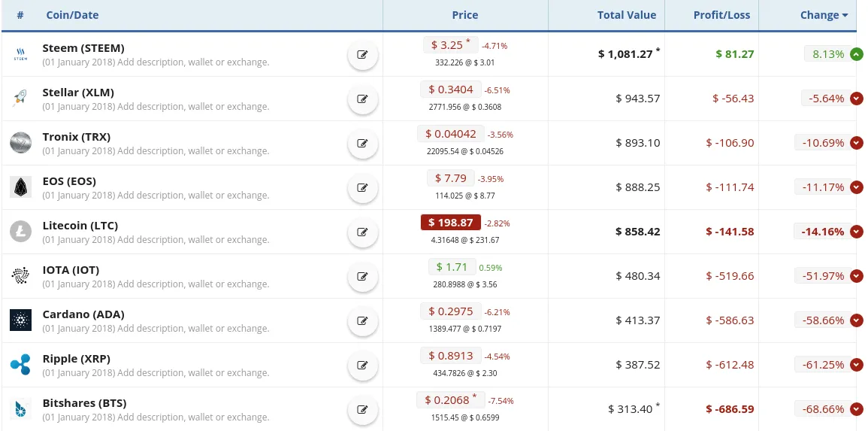Click the Ripple coin logo

click(20, 365)
